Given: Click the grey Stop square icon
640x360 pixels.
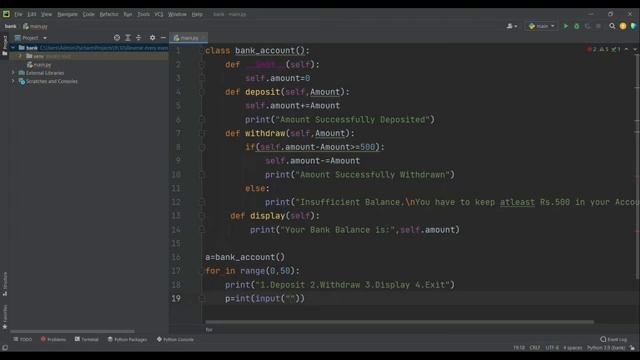Looking at the screenshot, I should (x=598, y=26).
